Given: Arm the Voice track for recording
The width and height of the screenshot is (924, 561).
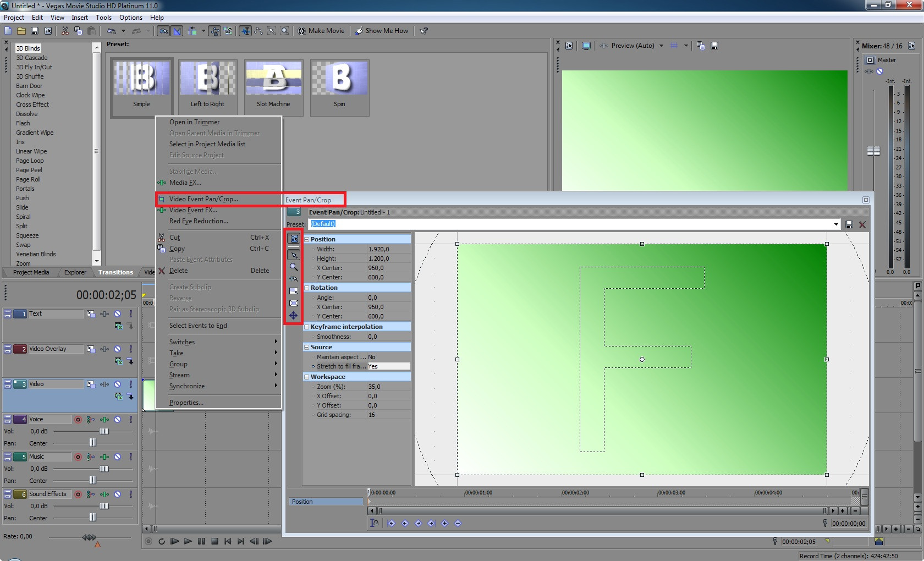Looking at the screenshot, I should [78, 419].
